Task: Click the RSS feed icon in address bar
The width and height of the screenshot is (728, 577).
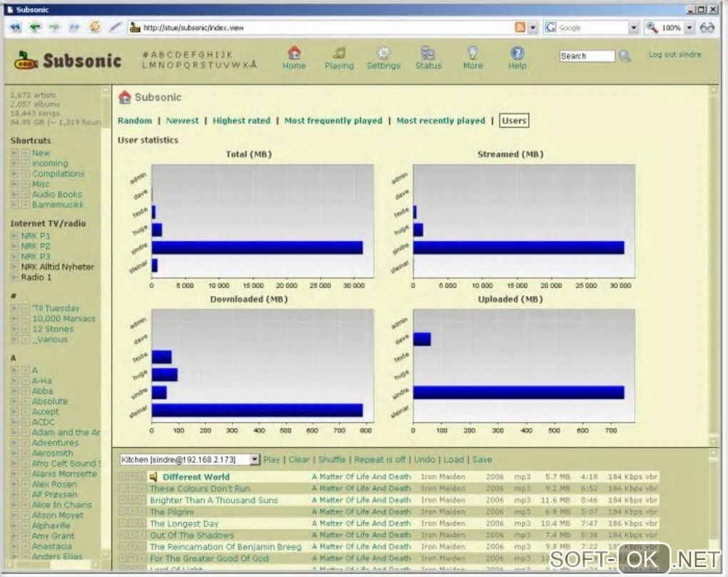Action: tap(520, 27)
